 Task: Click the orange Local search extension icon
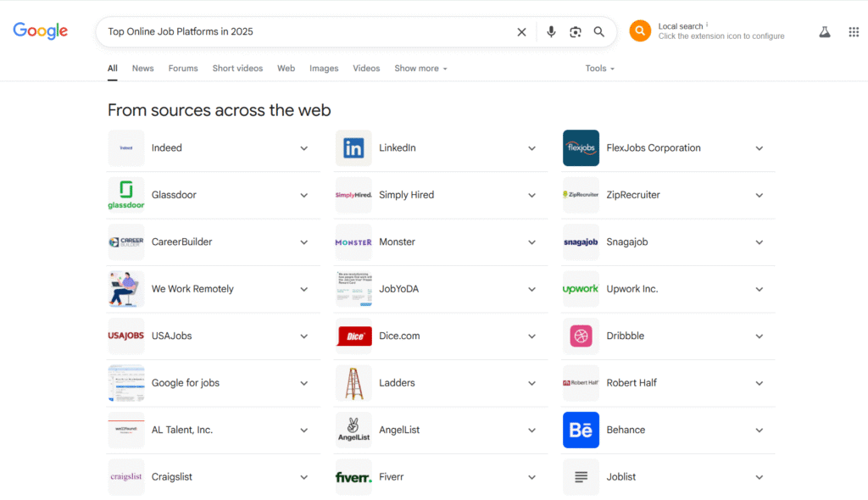click(640, 31)
